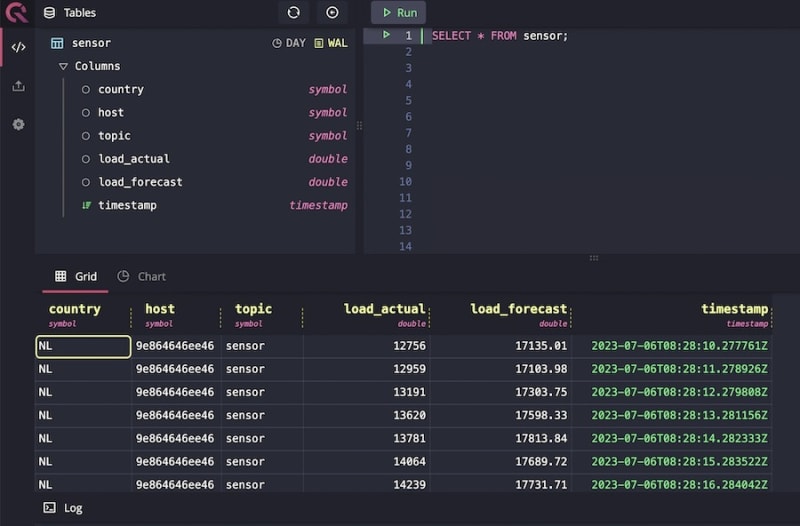Select the highlighted NL cell in first row
The width and height of the screenshot is (800, 526).
tap(83, 346)
